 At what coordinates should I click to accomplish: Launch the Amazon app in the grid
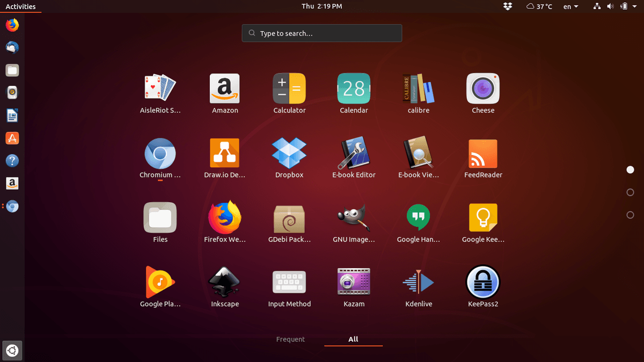click(225, 88)
